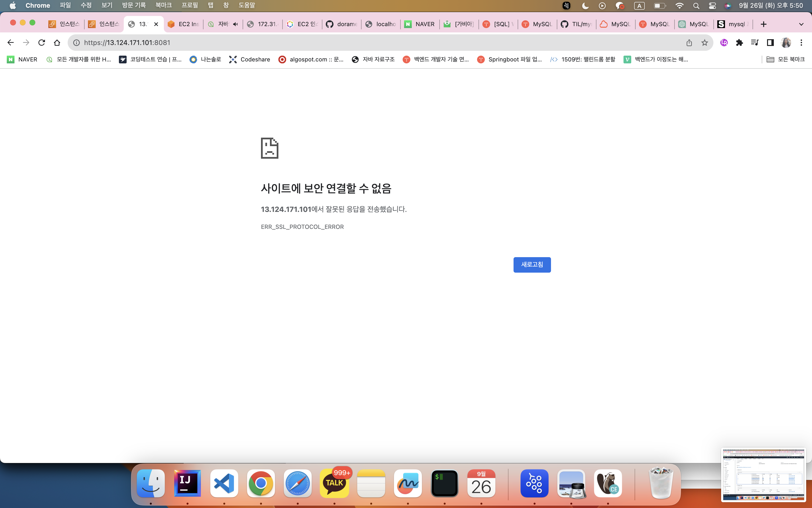The width and height of the screenshot is (812, 508).
Task: Mute the audio-playing 자바 tab
Action: pyautogui.click(x=236, y=24)
